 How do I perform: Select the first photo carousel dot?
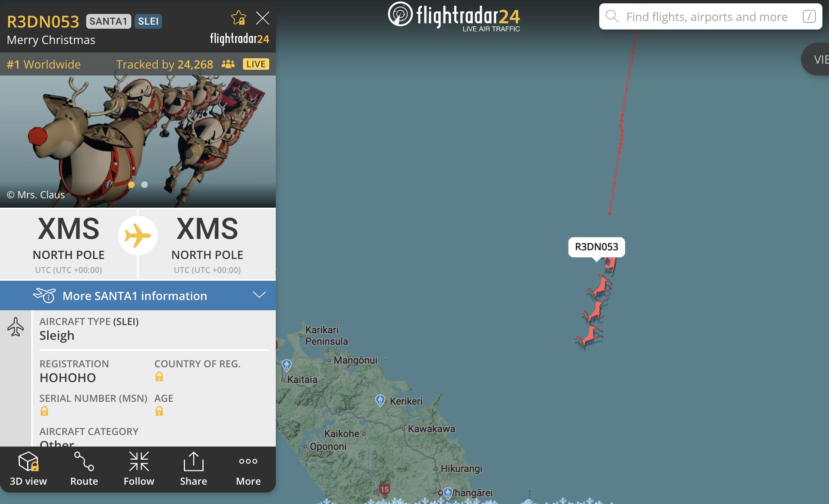[x=131, y=185]
